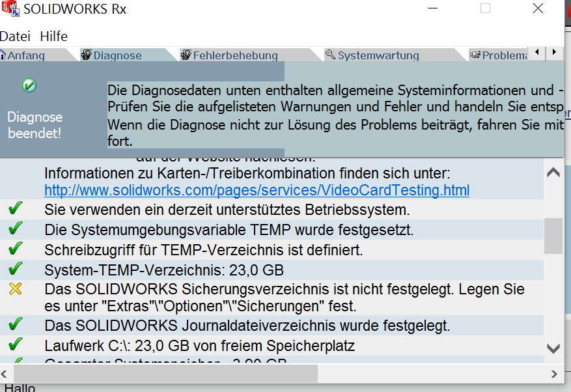Click the checkmark beside unterstütztes Betriebssystem

click(x=15, y=209)
